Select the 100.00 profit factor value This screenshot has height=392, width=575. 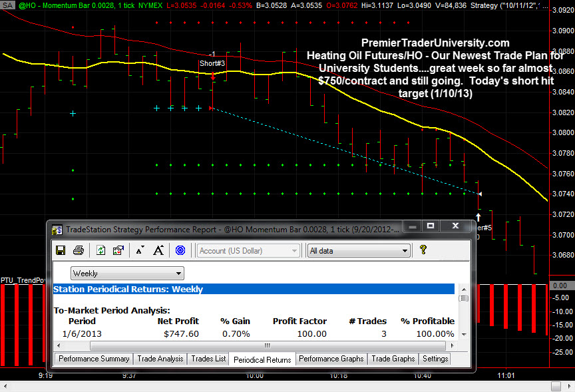(x=311, y=333)
